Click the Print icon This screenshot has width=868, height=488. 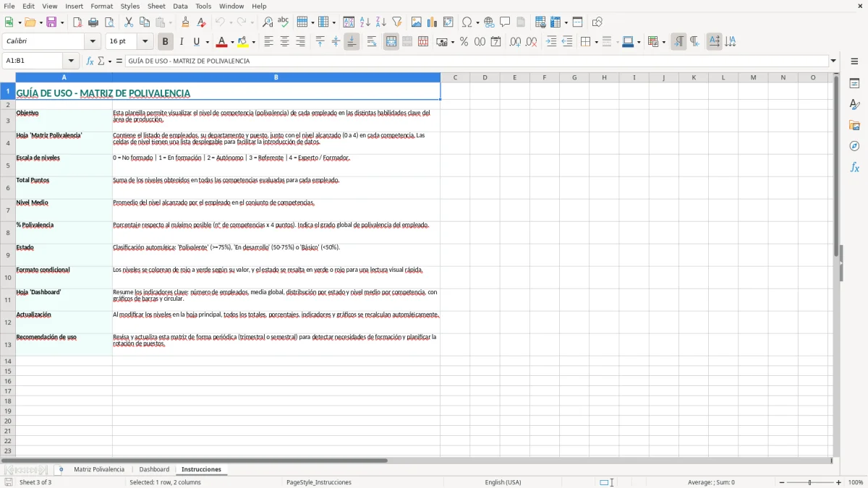[x=93, y=22]
